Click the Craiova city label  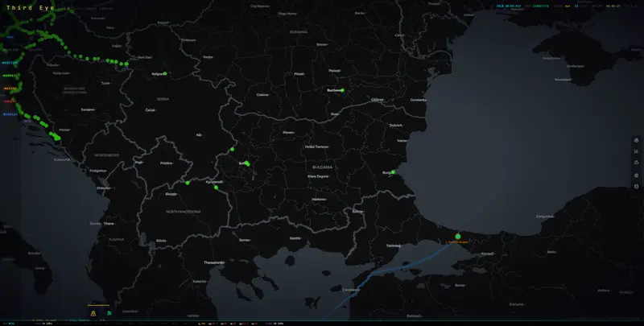coord(262,94)
